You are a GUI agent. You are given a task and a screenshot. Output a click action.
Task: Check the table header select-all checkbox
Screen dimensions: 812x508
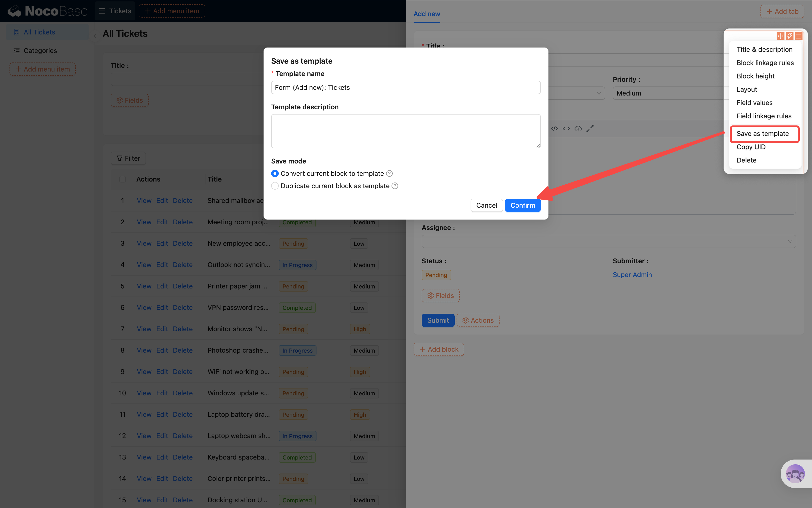(123, 179)
